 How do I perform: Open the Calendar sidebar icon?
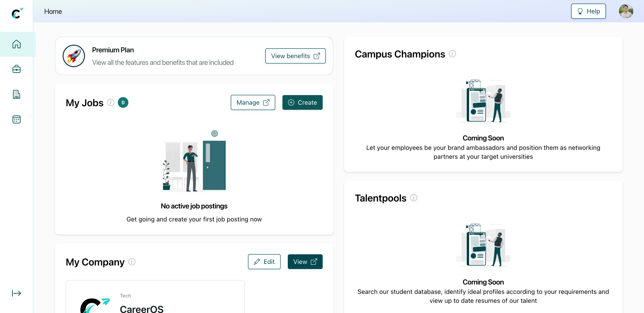pyautogui.click(x=17, y=119)
